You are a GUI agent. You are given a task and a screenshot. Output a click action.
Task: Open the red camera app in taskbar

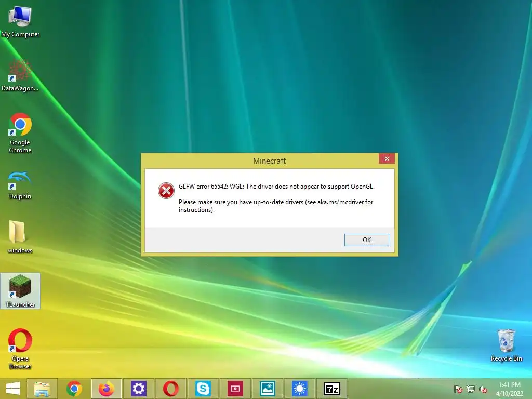[235, 389]
